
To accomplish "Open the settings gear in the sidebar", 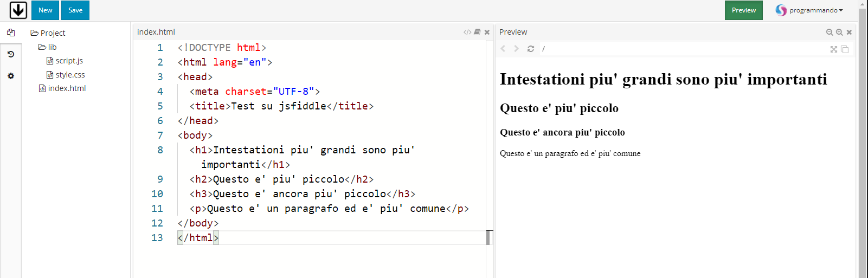I will click(11, 76).
